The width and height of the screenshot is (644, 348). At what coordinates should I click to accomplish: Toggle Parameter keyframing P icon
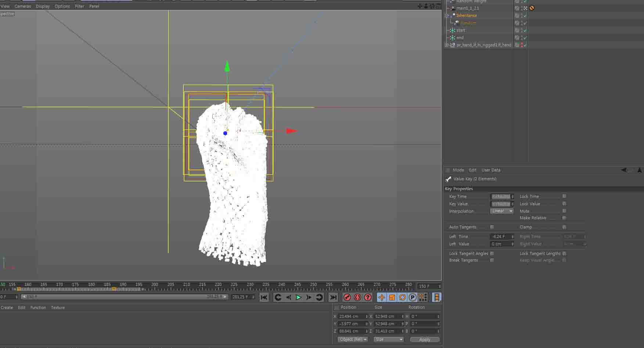(413, 297)
